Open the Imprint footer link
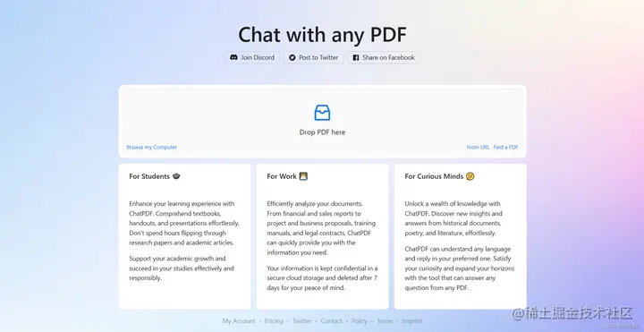This screenshot has width=644, height=332. [x=412, y=321]
